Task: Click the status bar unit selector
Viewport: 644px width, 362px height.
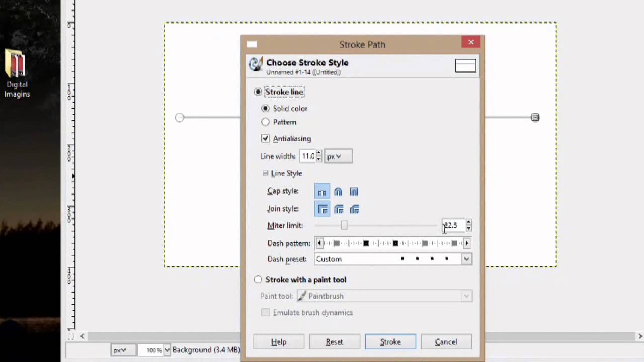Action: pyautogui.click(x=123, y=350)
